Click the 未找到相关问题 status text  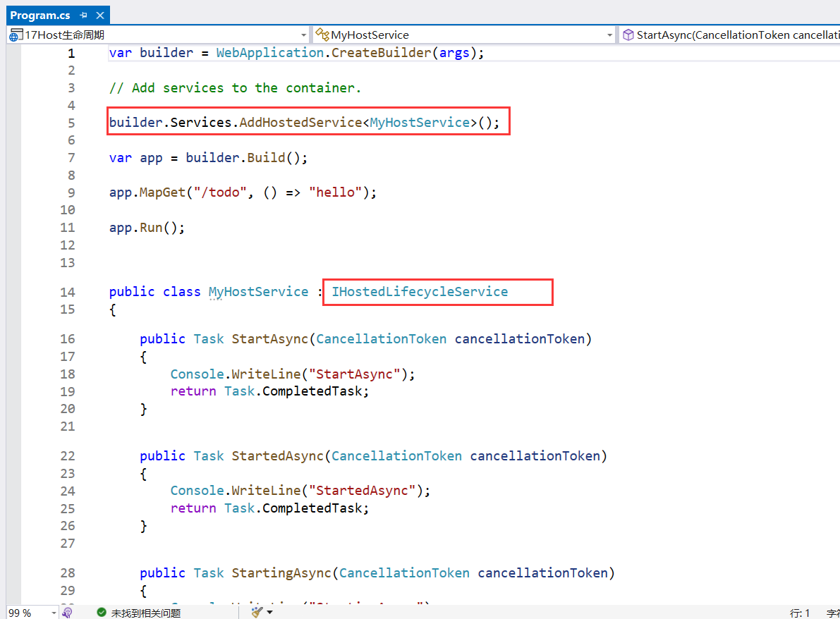pyautogui.click(x=146, y=613)
